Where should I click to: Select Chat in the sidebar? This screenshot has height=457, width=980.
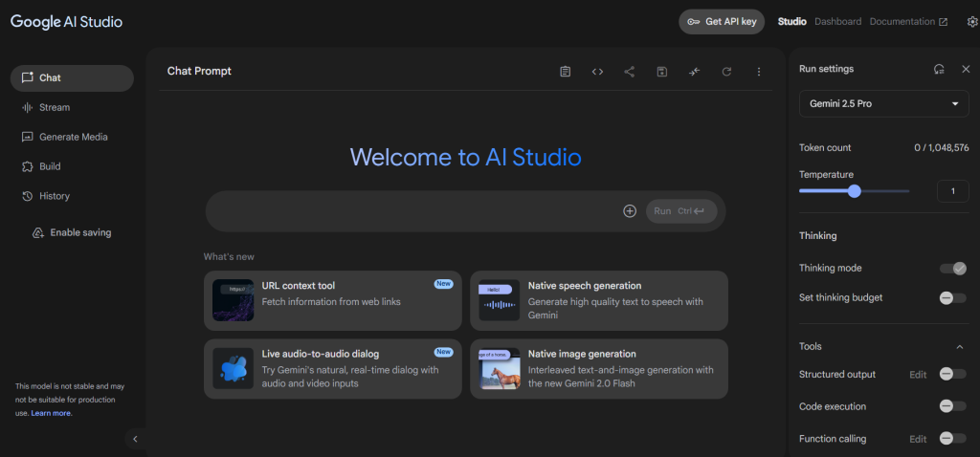72,78
